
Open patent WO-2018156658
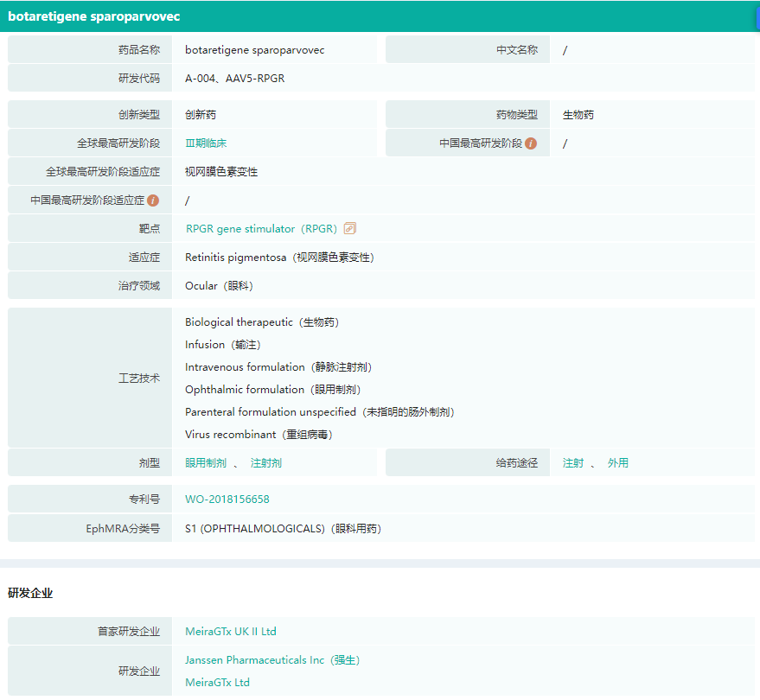[x=227, y=500]
